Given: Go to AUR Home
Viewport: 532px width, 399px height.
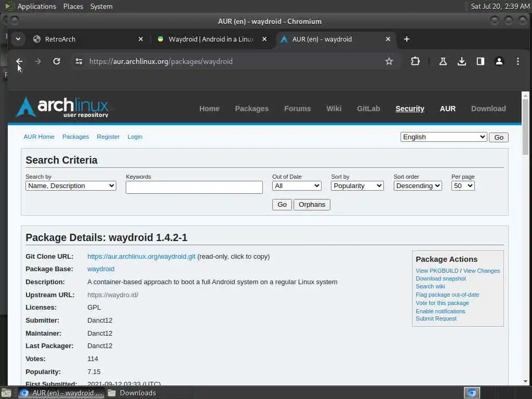Looking at the screenshot, I should (x=39, y=137).
